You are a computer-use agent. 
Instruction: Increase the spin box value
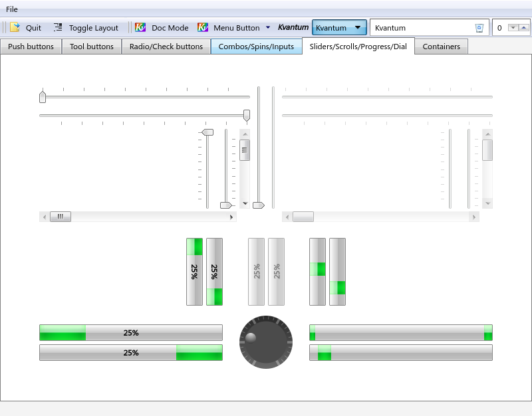[x=523, y=28]
